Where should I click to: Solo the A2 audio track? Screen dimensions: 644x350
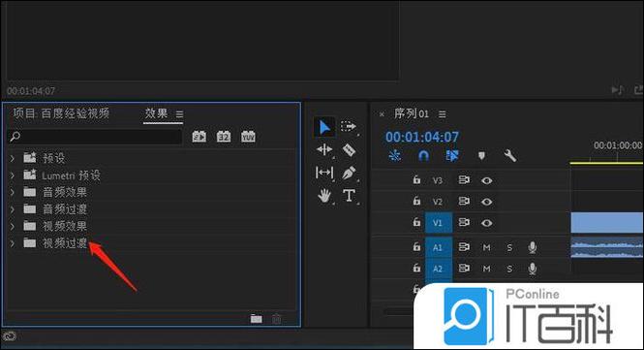(509, 269)
